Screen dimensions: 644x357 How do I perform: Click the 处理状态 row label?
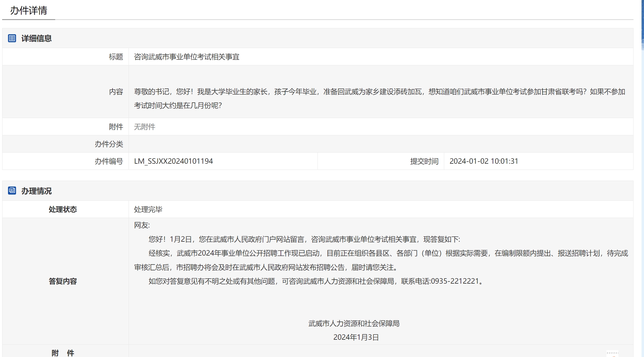click(63, 209)
